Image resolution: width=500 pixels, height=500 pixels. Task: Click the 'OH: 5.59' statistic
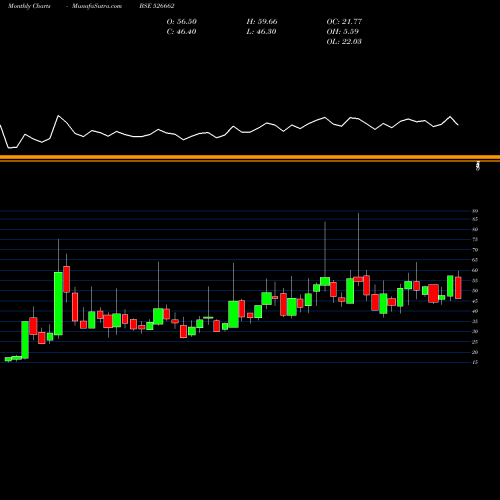(x=343, y=32)
